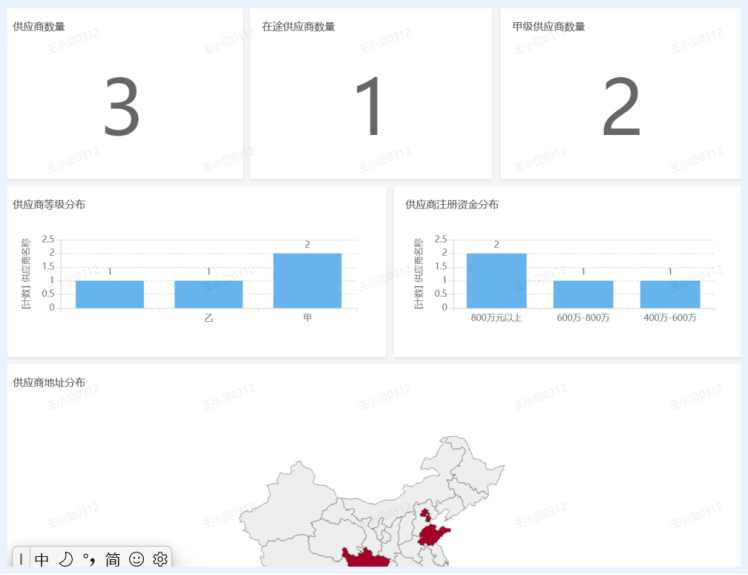
Task: Click the 供应商等级分布 chart title
Action: (x=49, y=204)
